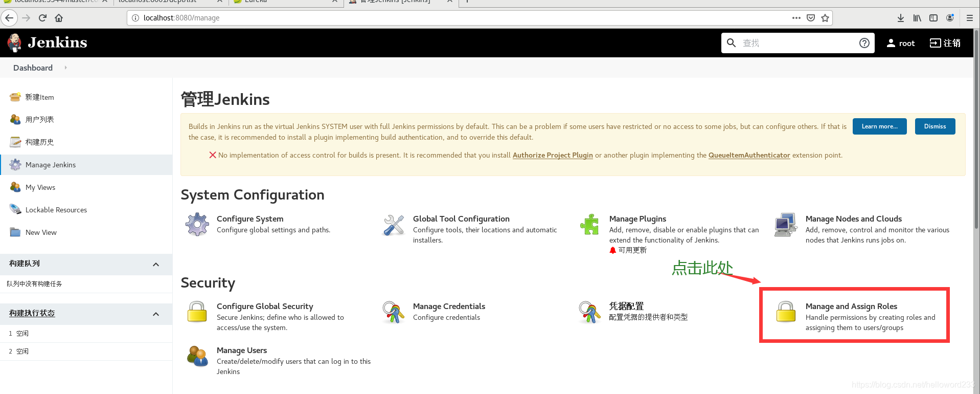Open the Authorize Project Plugin link
The image size is (980, 394).
[553, 155]
